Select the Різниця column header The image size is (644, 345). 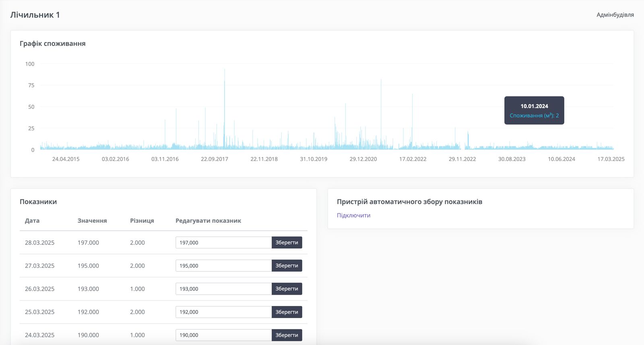tap(142, 221)
